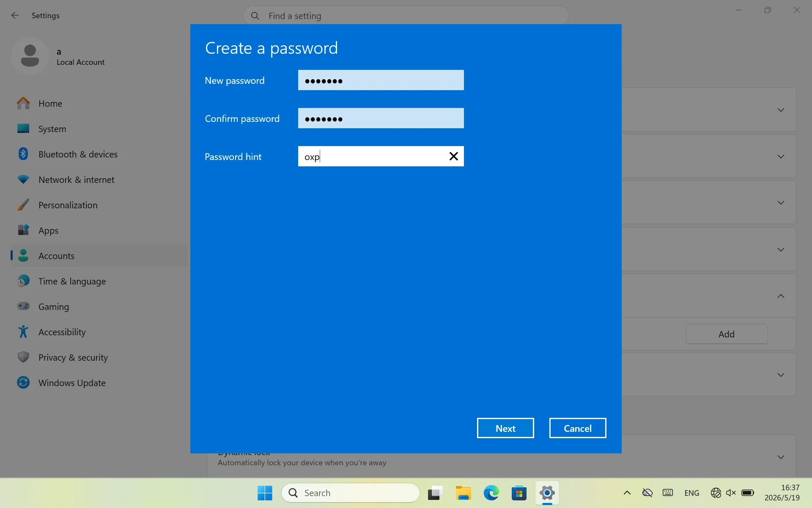Screen dimensions: 812x508
Task: Click the Settings gear taskbar icon
Action: tap(547, 493)
